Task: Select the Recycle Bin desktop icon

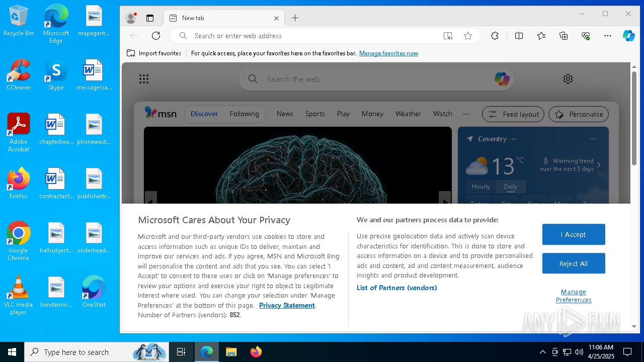Action: click(19, 21)
